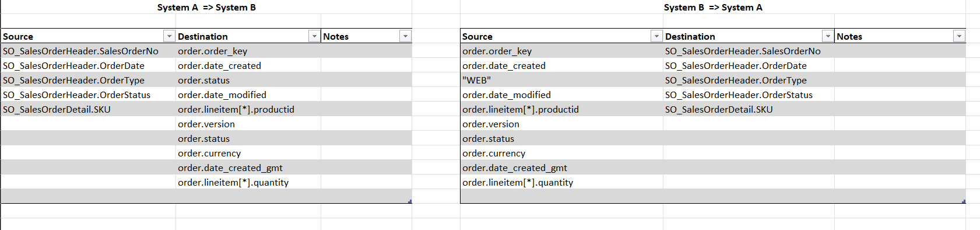Select SO_SalesOrderDetail.SKU in right Destination column

749,109
